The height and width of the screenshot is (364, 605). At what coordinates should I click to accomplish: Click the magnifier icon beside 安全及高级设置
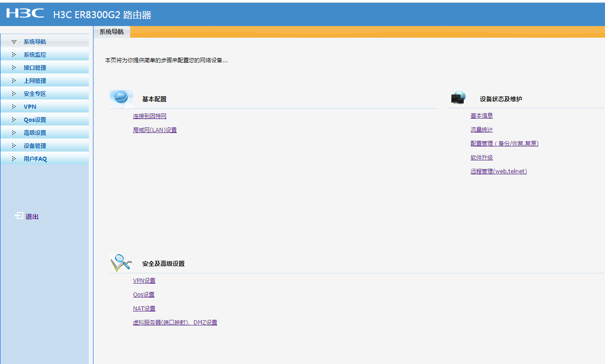[x=121, y=263]
